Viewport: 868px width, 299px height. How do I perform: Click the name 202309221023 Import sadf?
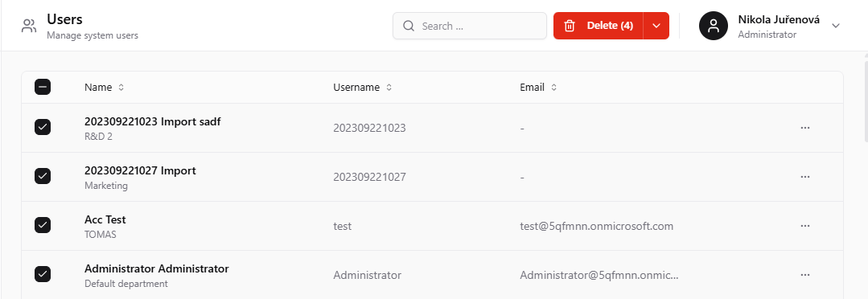coord(152,121)
